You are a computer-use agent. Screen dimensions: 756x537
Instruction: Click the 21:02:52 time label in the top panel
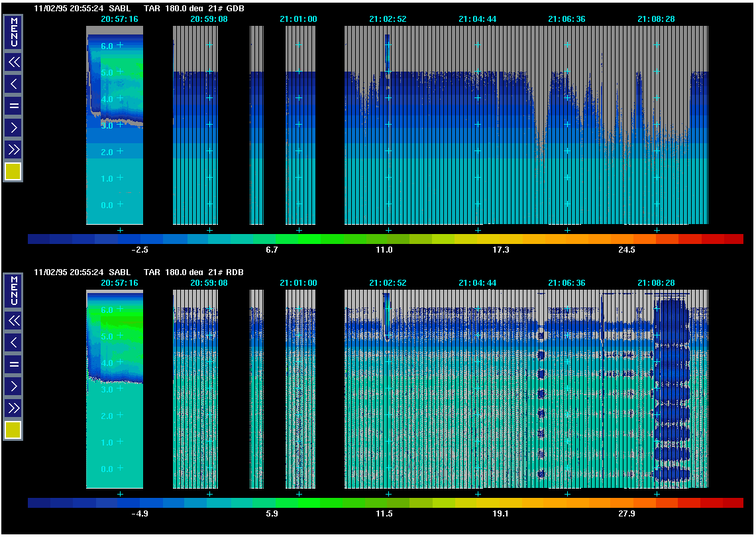[388, 19]
